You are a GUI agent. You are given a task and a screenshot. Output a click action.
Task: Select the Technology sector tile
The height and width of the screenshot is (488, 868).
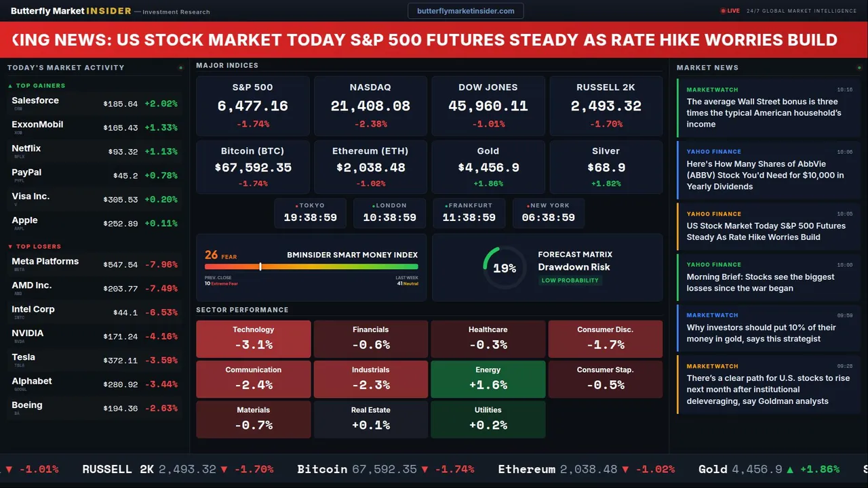[254, 339]
